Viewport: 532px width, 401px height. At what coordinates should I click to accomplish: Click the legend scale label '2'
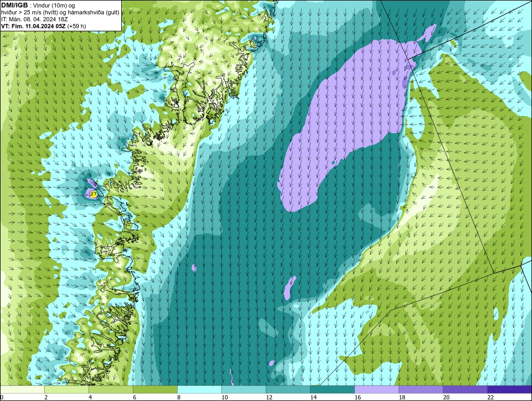click(x=46, y=398)
